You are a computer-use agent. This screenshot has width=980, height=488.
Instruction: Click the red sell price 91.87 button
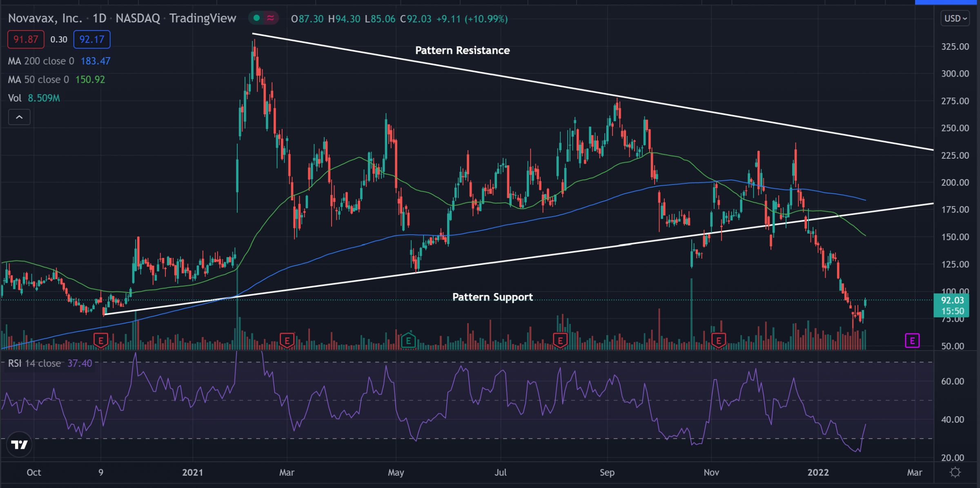(26, 40)
